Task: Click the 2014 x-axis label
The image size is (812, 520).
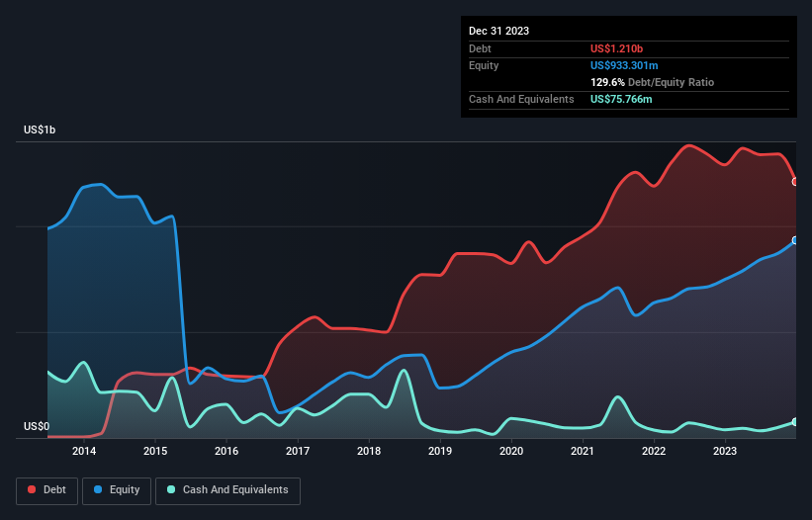Action: pos(84,451)
